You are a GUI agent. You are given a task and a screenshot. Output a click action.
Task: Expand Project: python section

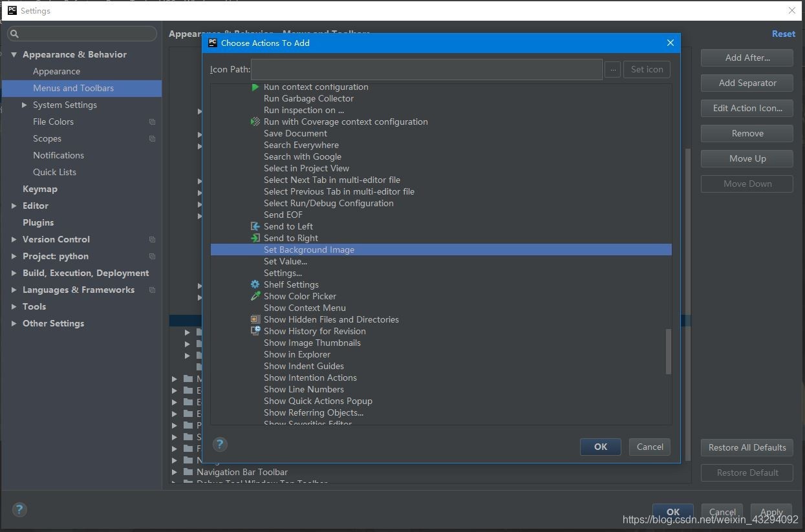coord(14,256)
